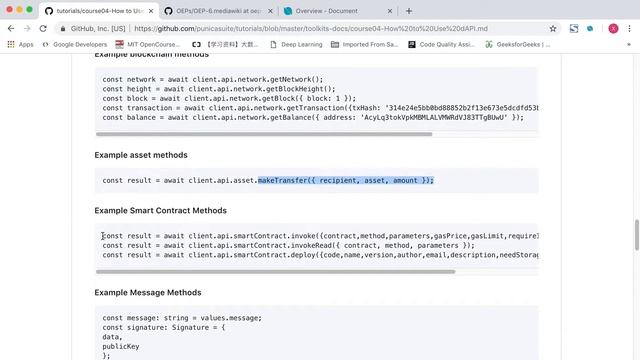This screenshot has height=360, width=640.
Task: Bookmark this page with the star icon
Action: [553, 29]
